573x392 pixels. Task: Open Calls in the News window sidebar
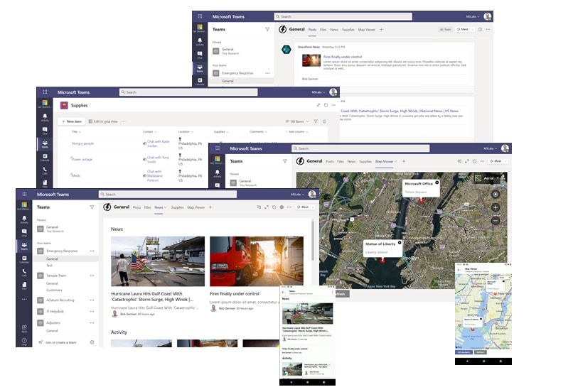[x=24, y=272]
